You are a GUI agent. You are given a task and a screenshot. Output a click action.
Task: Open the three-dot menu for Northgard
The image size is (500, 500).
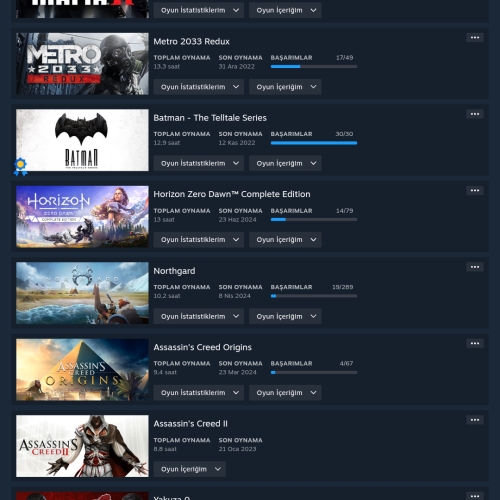pyautogui.click(x=475, y=267)
